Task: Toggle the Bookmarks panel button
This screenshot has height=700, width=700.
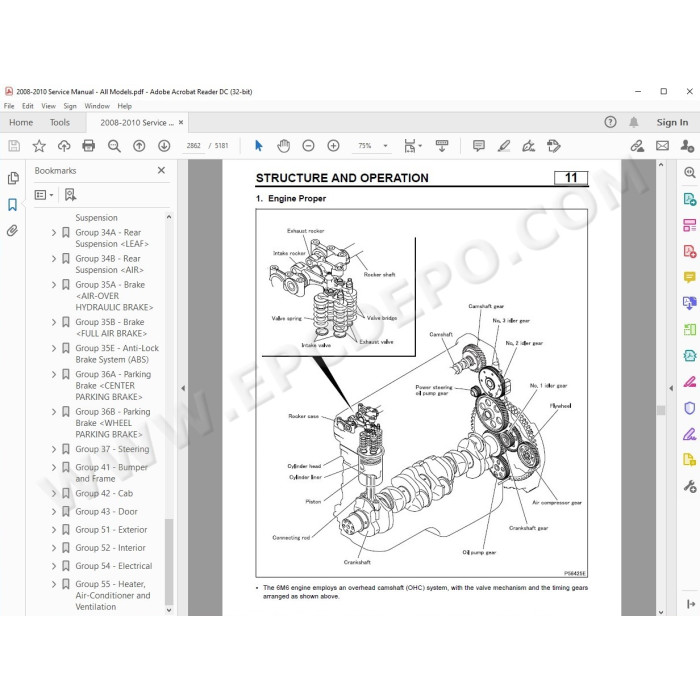Action: [x=12, y=205]
